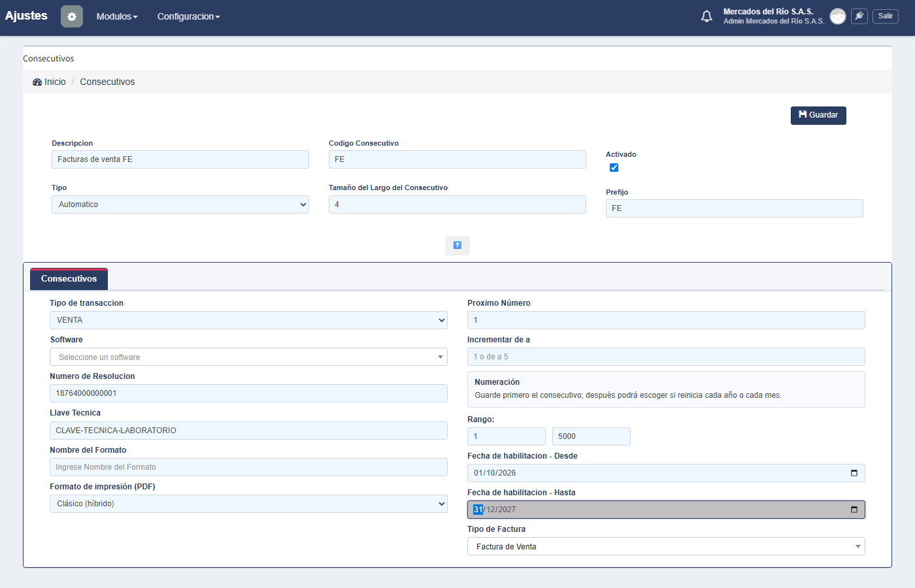Viewport: 915px width, 588px height.
Task: Go to Inicio breadcrumb link
Action: pos(55,82)
